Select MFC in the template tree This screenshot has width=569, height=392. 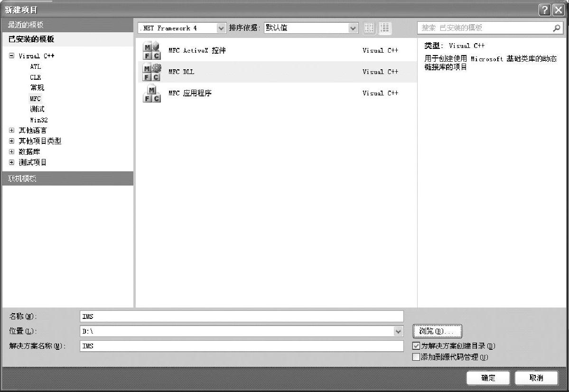[35, 98]
